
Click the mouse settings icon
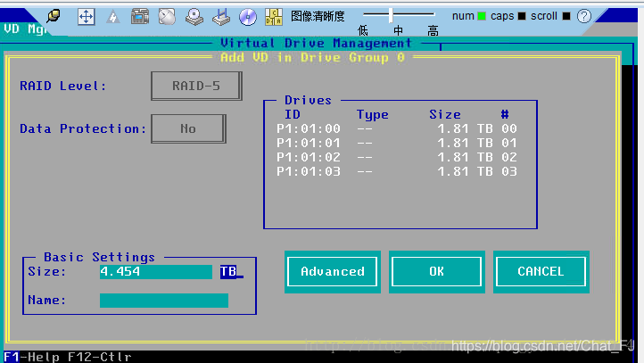point(167,17)
